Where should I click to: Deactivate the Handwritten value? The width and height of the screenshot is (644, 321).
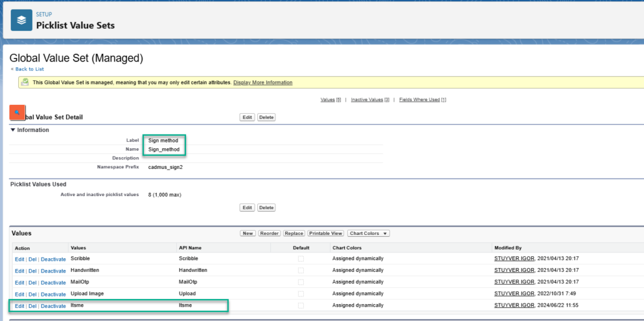point(53,271)
